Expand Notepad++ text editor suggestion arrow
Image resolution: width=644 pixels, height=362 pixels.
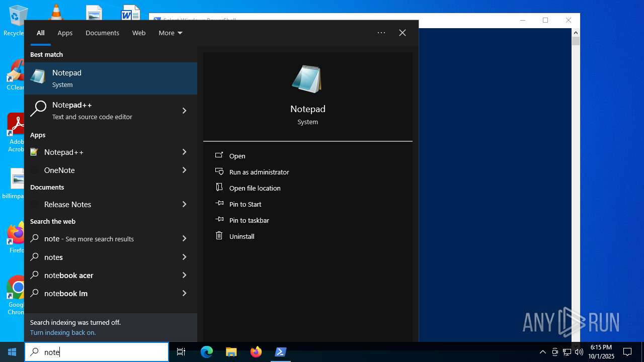tap(184, 111)
